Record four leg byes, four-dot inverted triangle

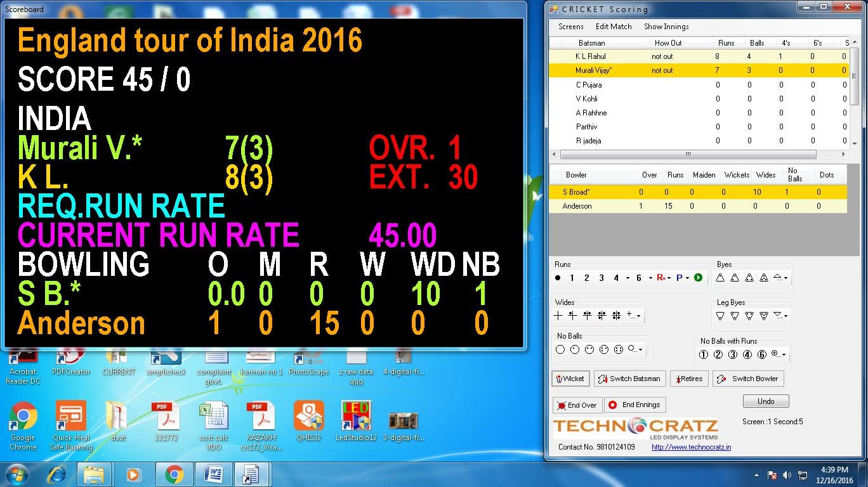764,316
